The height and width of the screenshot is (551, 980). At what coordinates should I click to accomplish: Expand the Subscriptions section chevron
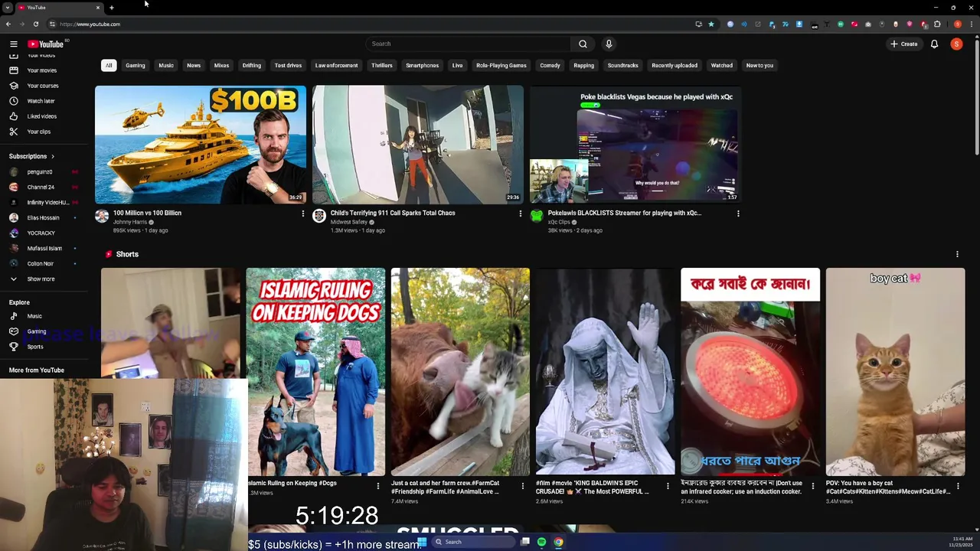tap(52, 156)
